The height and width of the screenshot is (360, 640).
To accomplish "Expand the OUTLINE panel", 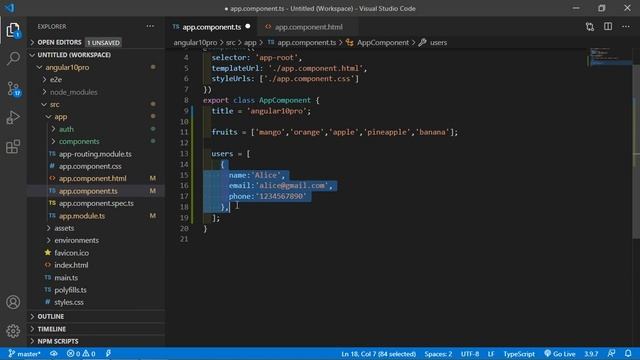I will tap(96, 316).
